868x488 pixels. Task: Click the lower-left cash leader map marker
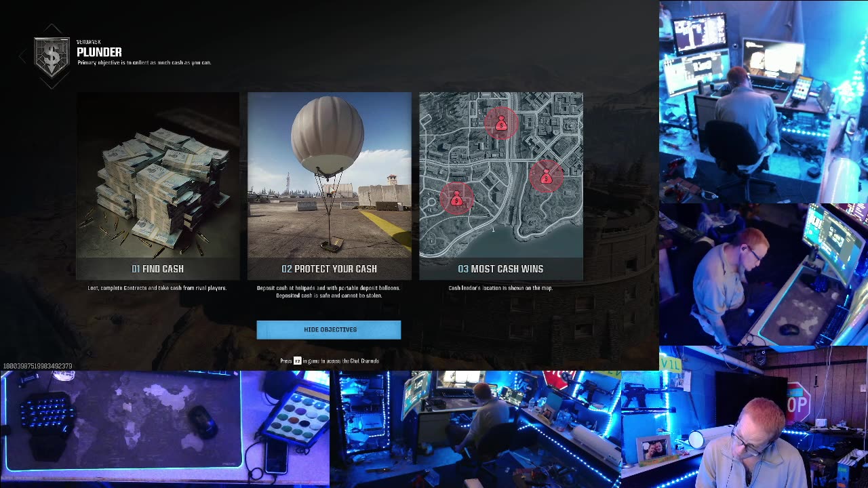456,199
